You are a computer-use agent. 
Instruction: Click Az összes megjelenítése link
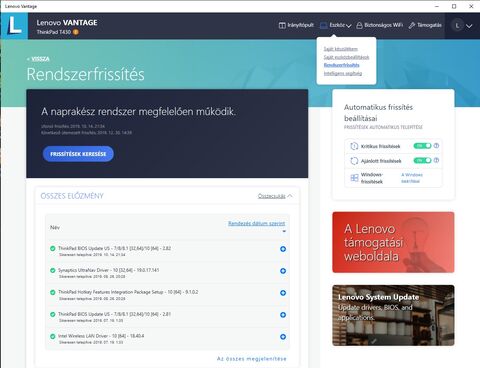click(x=252, y=359)
